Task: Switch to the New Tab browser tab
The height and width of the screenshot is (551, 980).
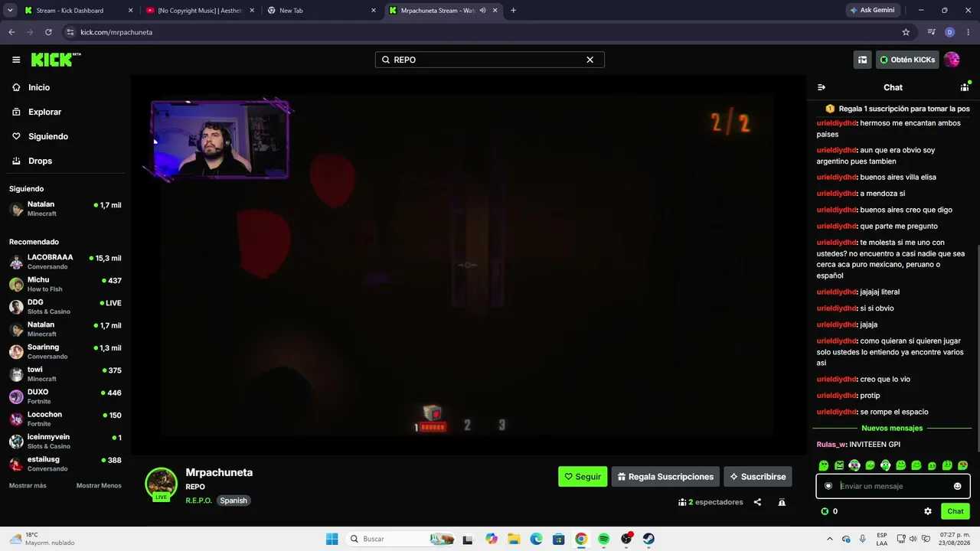Action: point(322,11)
